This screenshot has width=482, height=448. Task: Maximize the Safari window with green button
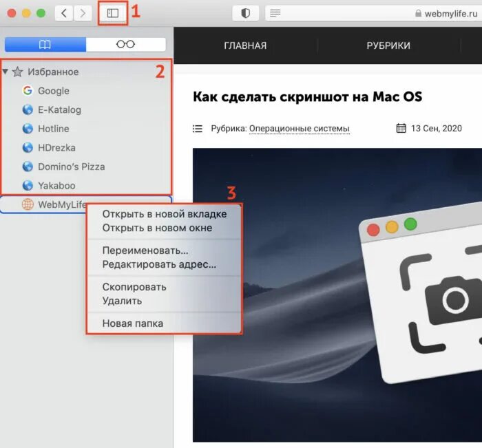[41, 13]
